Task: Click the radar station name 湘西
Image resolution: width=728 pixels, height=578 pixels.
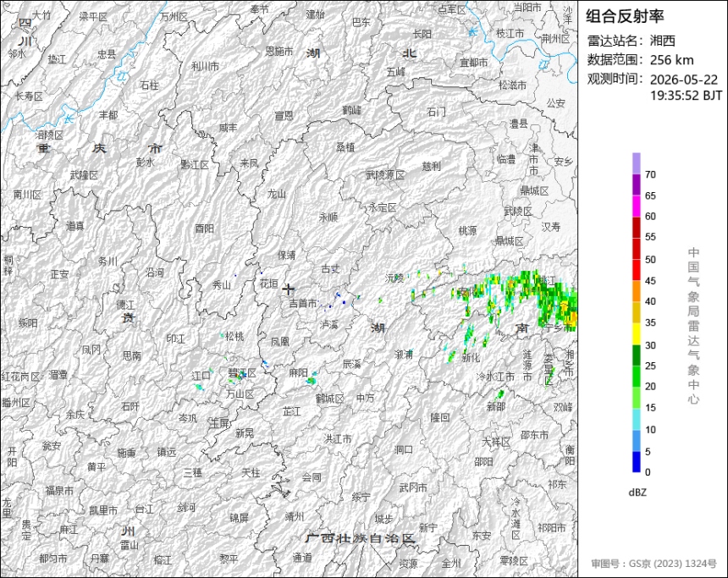Action: pos(662,41)
